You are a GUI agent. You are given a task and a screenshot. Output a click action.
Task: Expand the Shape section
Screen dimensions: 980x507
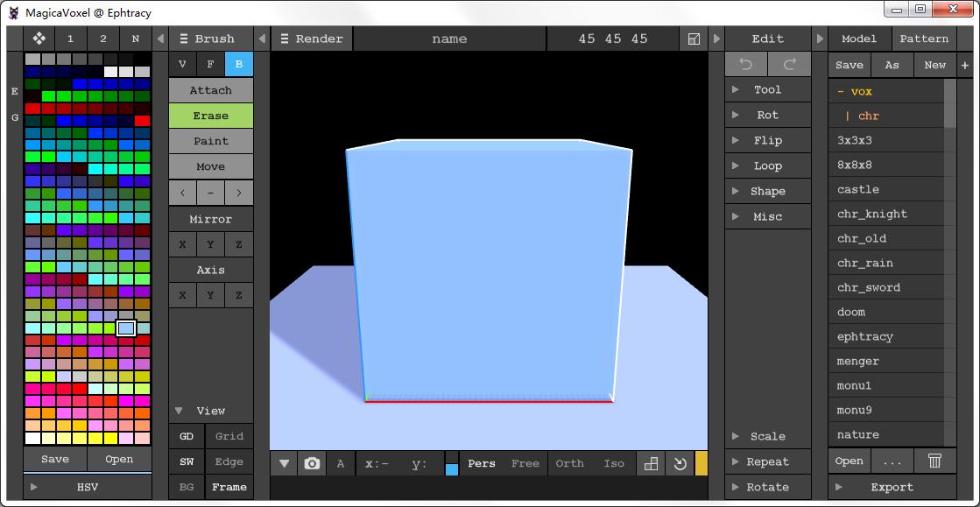[767, 191]
